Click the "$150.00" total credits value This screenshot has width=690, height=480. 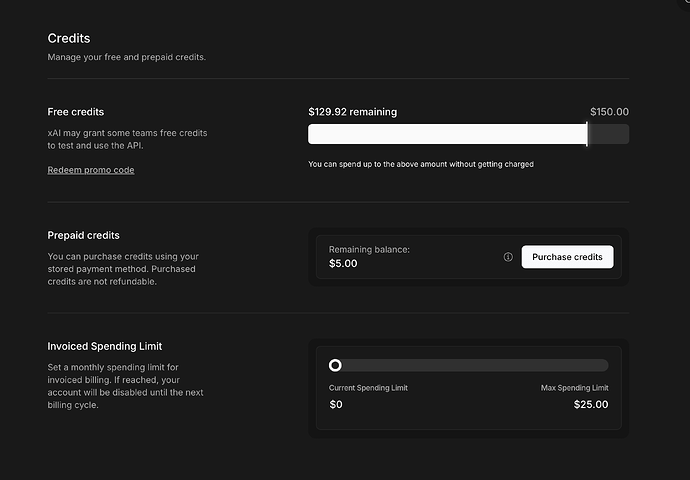(609, 112)
